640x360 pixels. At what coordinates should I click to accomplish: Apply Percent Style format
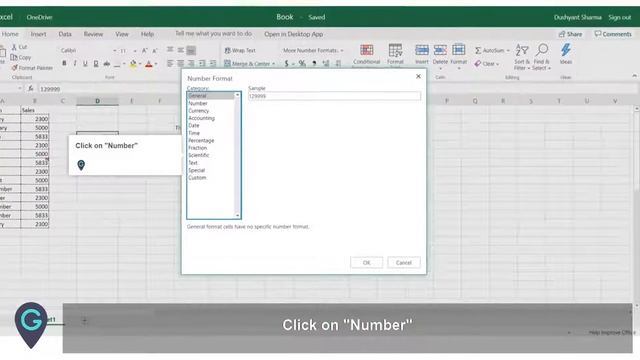coord(302,63)
